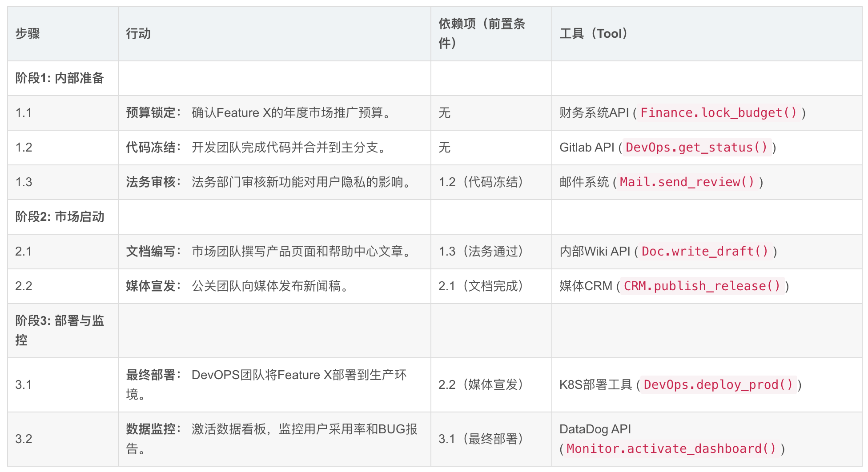The image size is (868, 472).
Task: Select the Mail.send_review() code text
Action: coord(687,182)
